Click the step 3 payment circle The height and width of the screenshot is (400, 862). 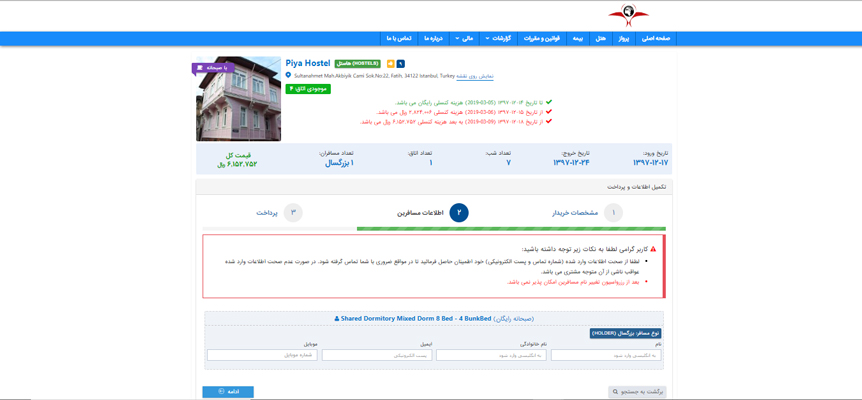[293, 212]
